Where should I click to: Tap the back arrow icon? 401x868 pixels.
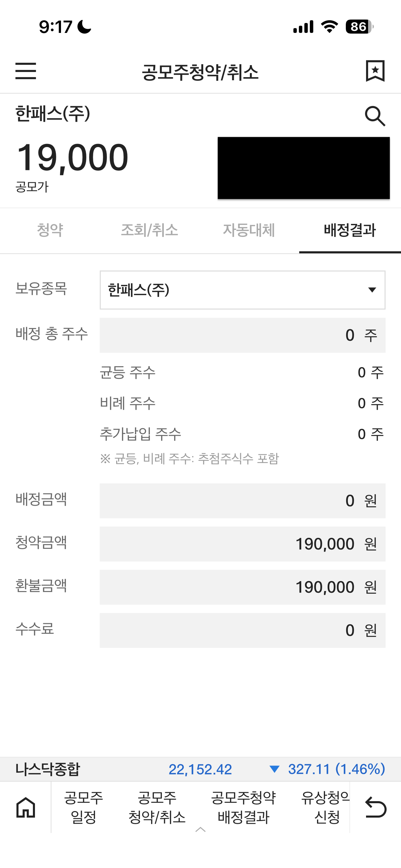pyautogui.click(x=376, y=807)
